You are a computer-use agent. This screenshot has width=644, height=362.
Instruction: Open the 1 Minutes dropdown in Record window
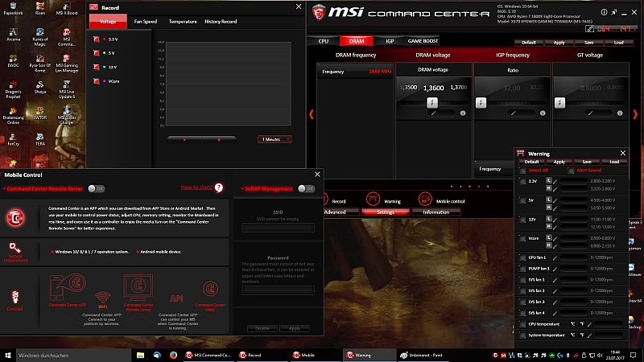pos(275,139)
